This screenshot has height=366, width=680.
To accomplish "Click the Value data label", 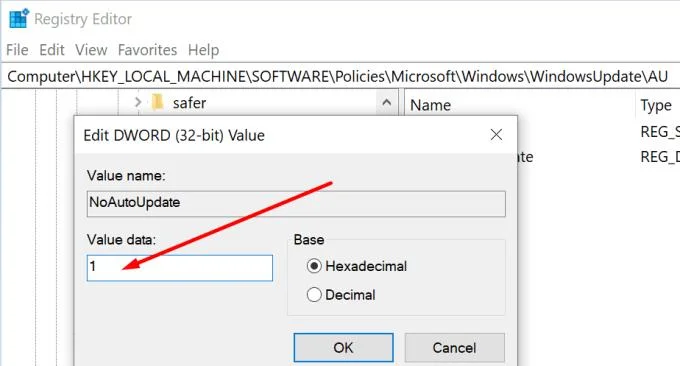I will (x=121, y=240).
